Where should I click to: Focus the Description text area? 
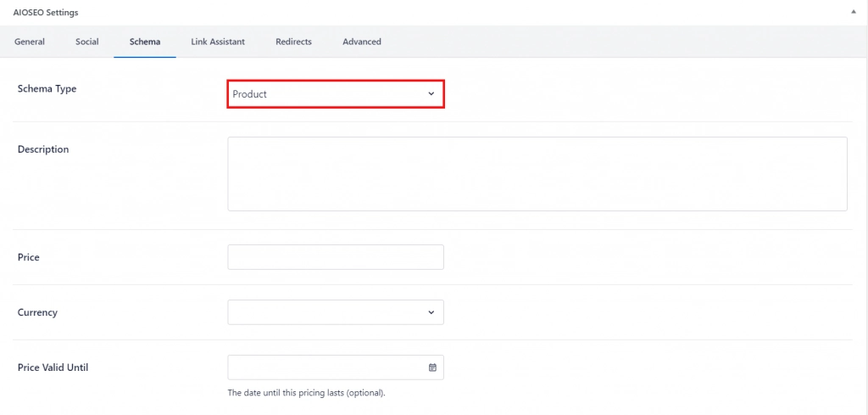(x=537, y=174)
